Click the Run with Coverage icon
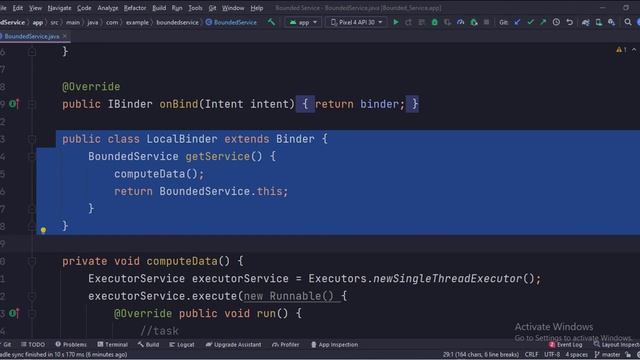Viewport: 640px width, 360px height. click(x=448, y=22)
